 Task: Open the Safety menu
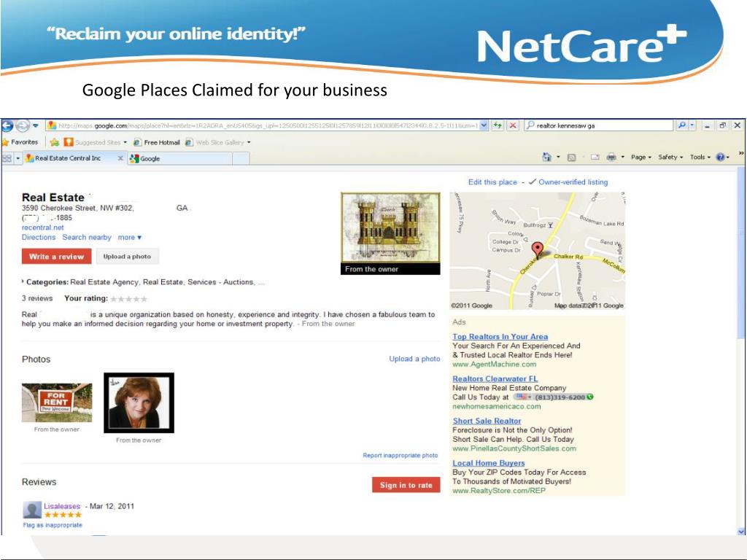point(670,157)
